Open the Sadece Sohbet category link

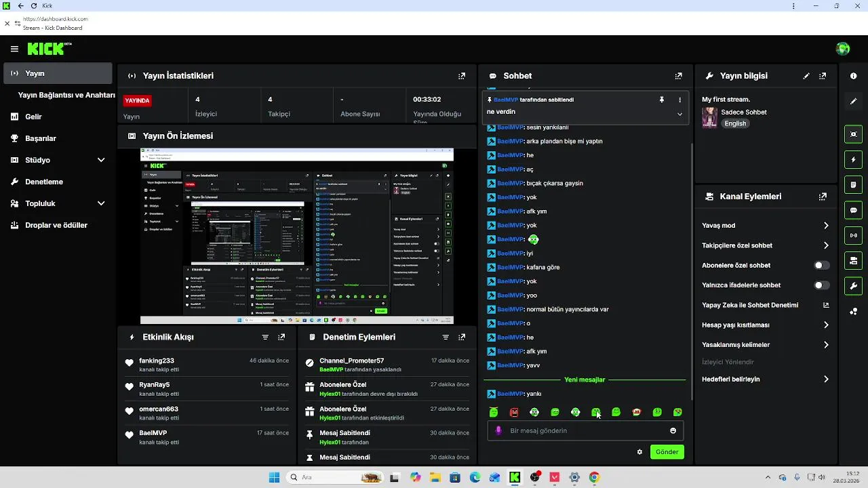(744, 112)
